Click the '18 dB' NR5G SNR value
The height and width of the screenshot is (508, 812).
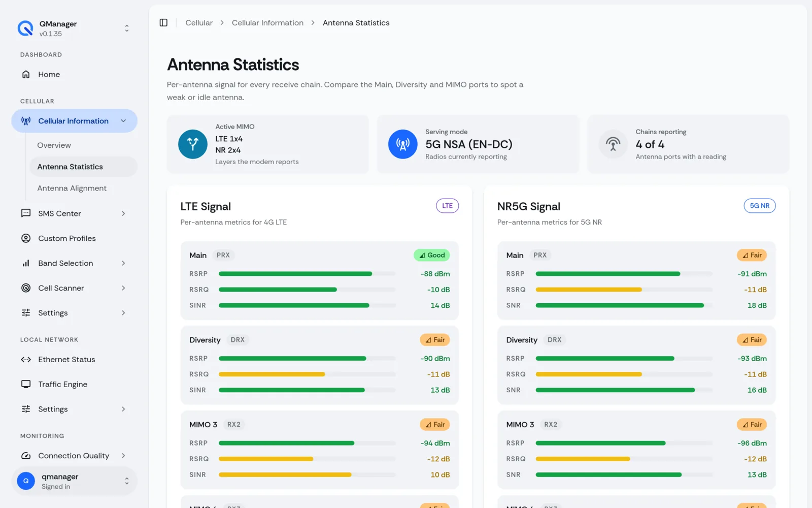point(757,305)
